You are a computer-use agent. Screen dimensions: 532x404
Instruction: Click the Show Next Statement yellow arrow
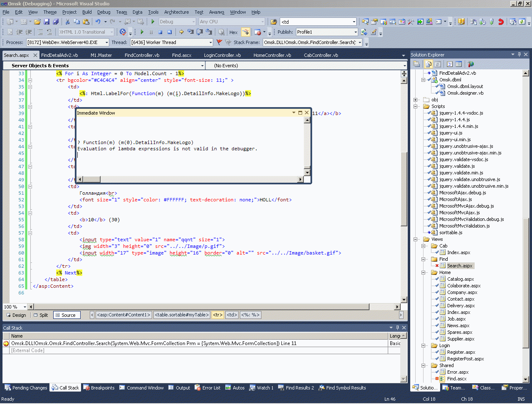[181, 32]
